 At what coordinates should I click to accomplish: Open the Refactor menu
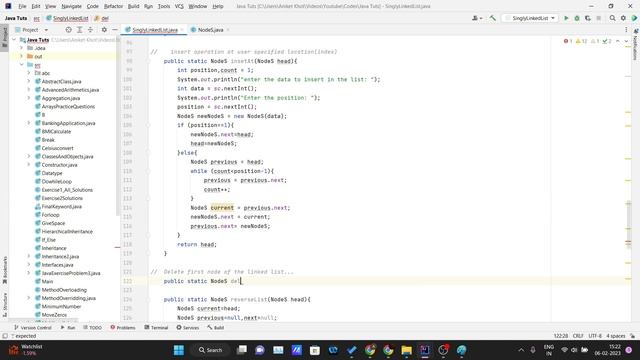point(113,6)
